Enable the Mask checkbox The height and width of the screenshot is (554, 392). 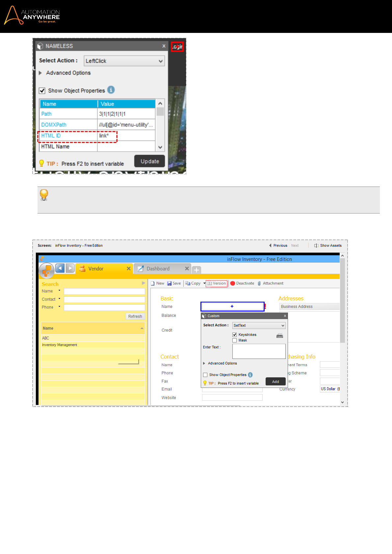click(x=235, y=340)
